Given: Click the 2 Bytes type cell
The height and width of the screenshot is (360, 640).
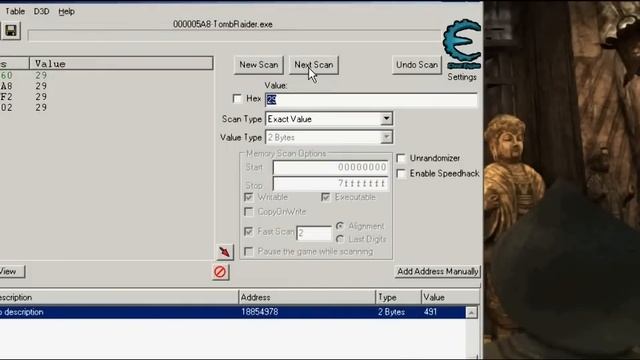Looking at the screenshot, I should click(391, 312).
